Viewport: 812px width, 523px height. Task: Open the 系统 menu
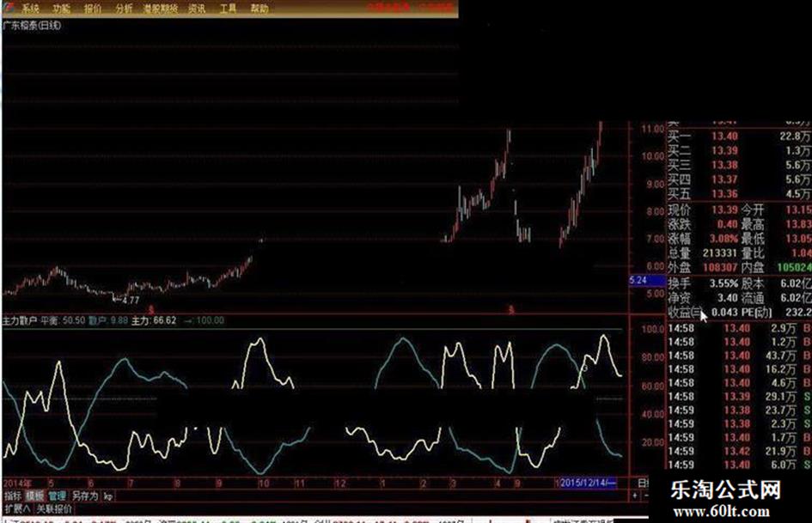(31, 9)
